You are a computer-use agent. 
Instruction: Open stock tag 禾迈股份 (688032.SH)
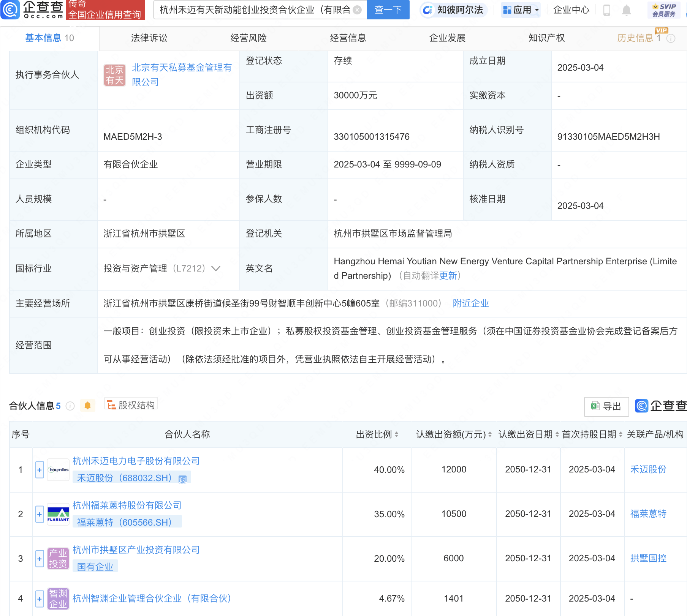click(125, 478)
